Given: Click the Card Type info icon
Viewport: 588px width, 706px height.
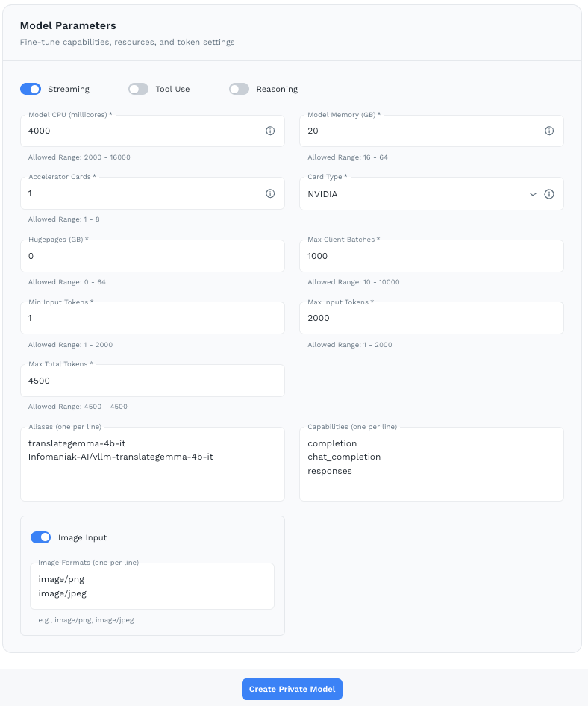Looking at the screenshot, I should coord(549,193).
